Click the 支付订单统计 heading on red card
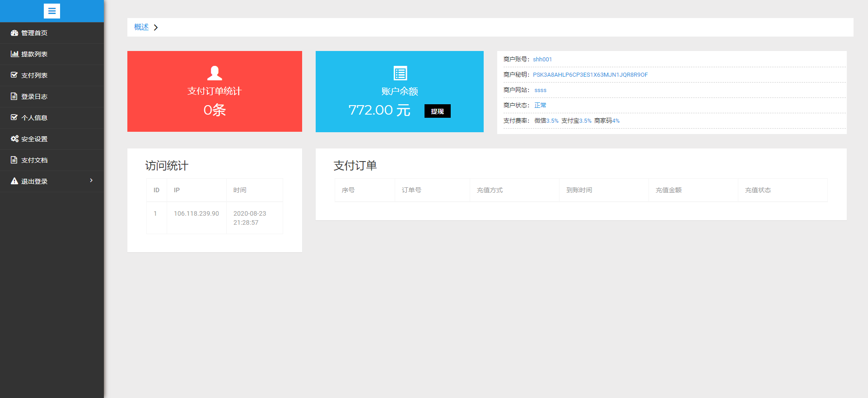Viewport: 868px width, 398px height. coord(215,91)
